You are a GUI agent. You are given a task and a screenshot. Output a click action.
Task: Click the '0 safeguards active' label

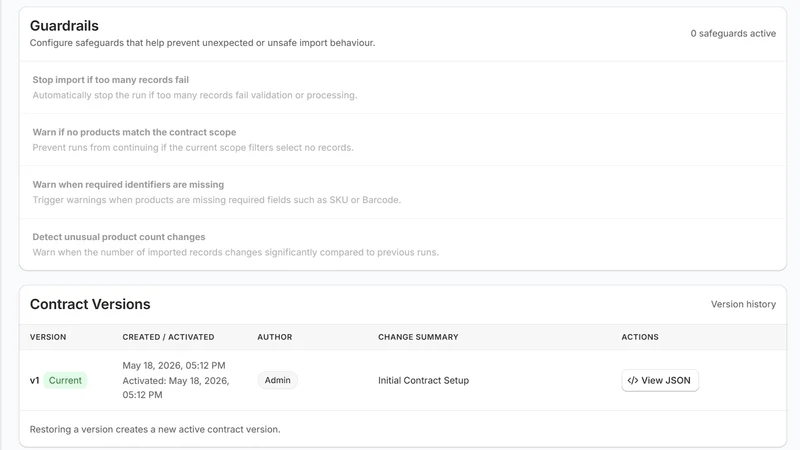733,34
